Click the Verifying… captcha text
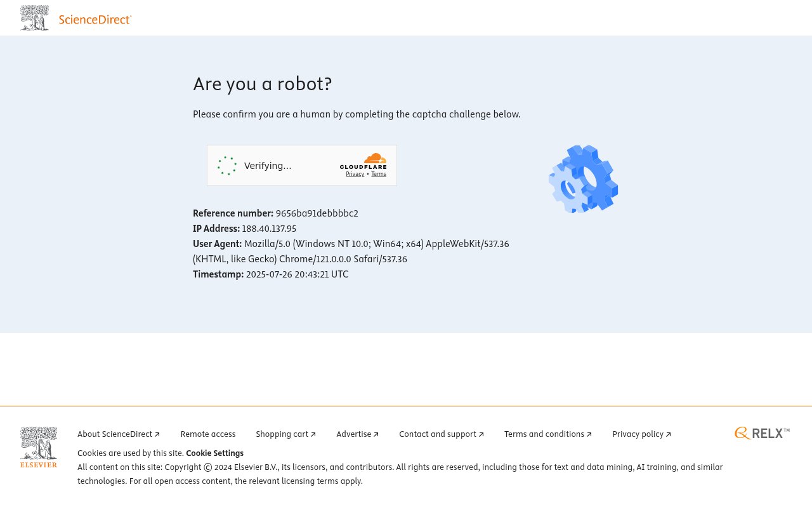 point(268,166)
